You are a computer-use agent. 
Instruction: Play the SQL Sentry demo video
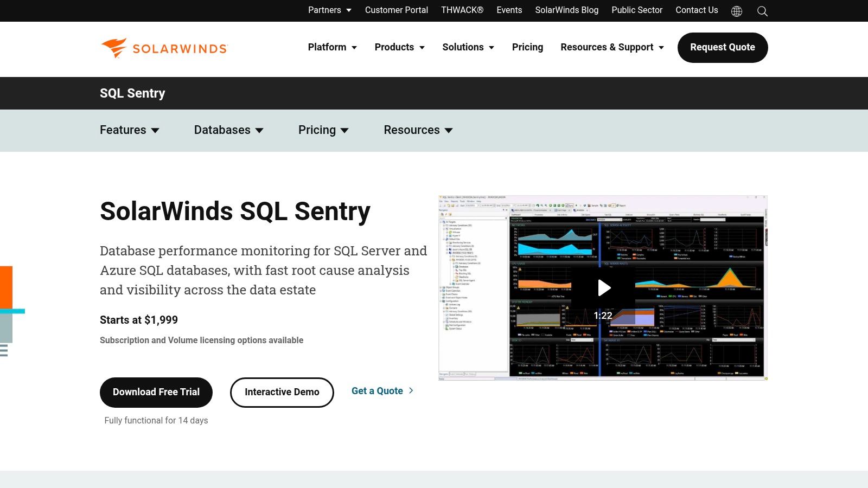pos(603,288)
